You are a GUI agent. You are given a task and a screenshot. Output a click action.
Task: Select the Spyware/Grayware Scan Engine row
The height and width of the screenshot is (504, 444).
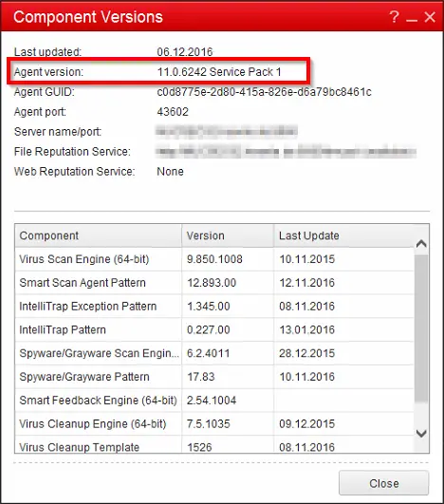pos(214,353)
